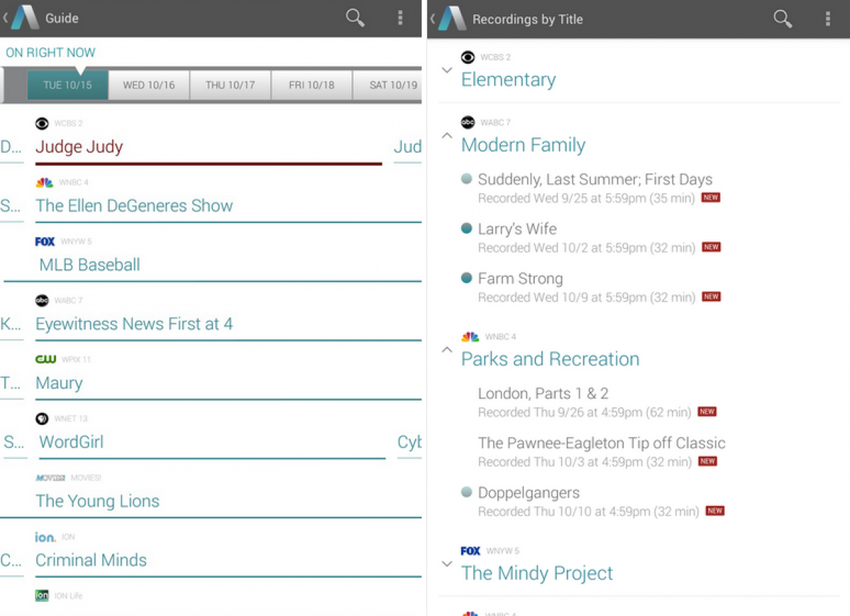Screen dimensions: 850x616
Task: Tap the Aereo logo beside Guide title
Action: 25,18
